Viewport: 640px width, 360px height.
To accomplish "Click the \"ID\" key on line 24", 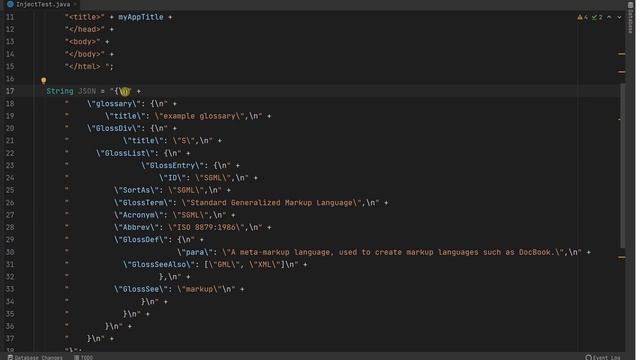I will (173, 178).
